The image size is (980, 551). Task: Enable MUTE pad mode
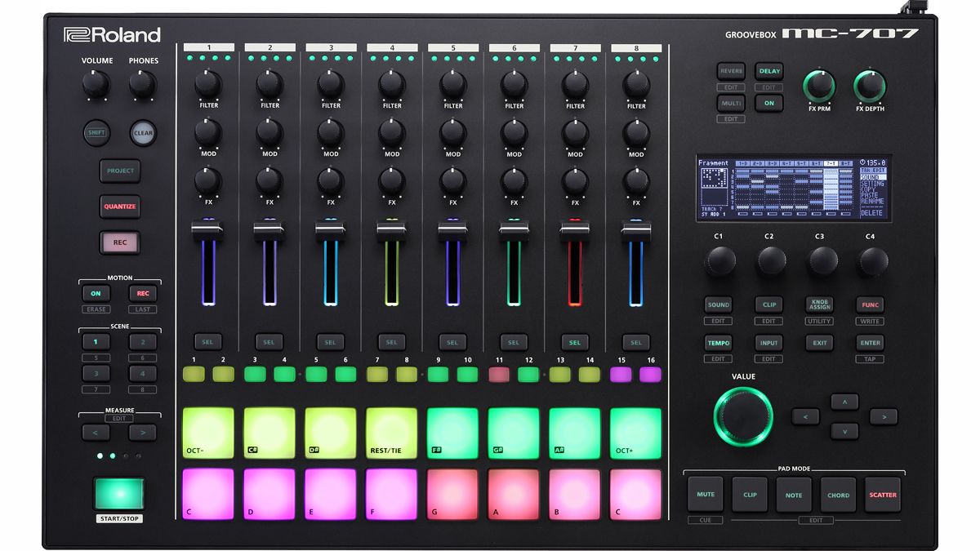tap(705, 494)
